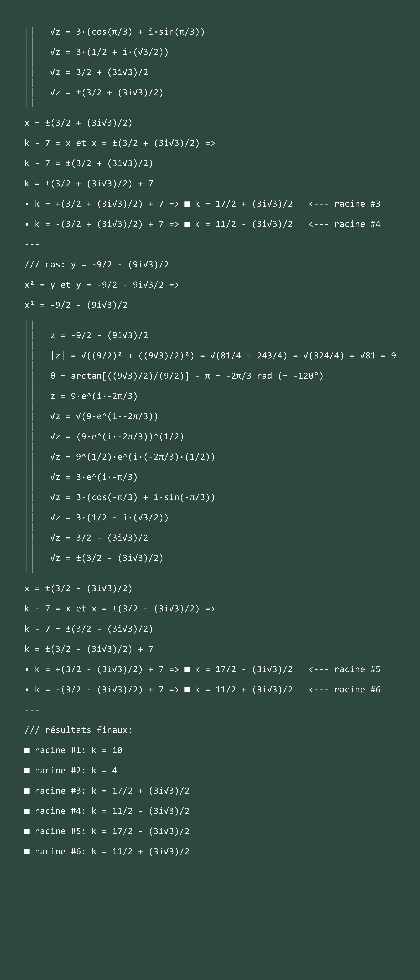Click the white square before 'k = 17/2 + (3i√3)/2' in the racine #3 line
This screenshot has width=420, height=980.
[x=187, y=204]
